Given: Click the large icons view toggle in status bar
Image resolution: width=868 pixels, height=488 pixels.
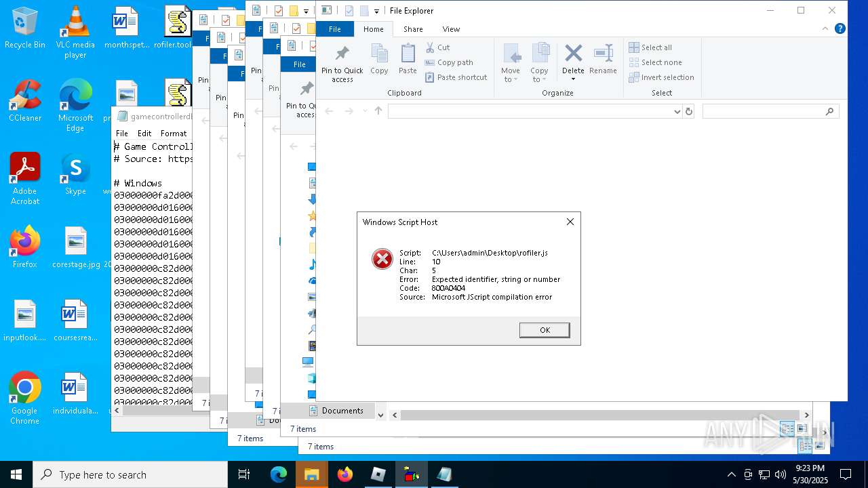Looking at the screenshot, I should click(802, 428).
